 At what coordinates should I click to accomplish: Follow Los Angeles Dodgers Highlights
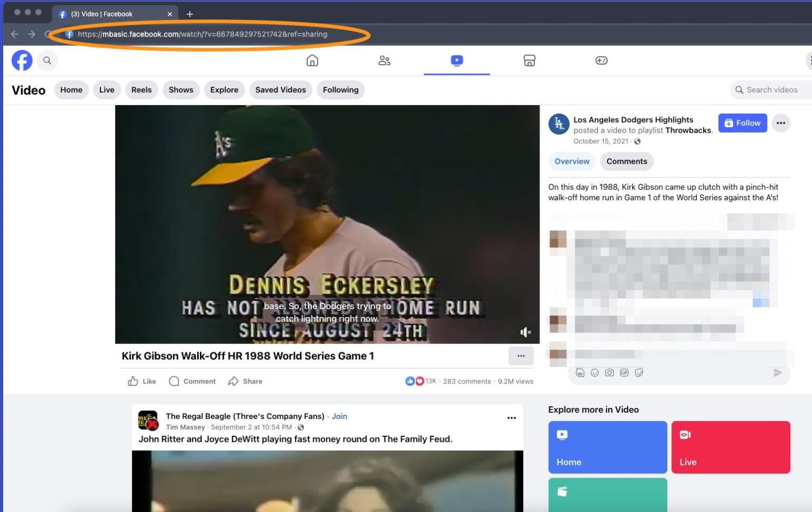point(742,123)
